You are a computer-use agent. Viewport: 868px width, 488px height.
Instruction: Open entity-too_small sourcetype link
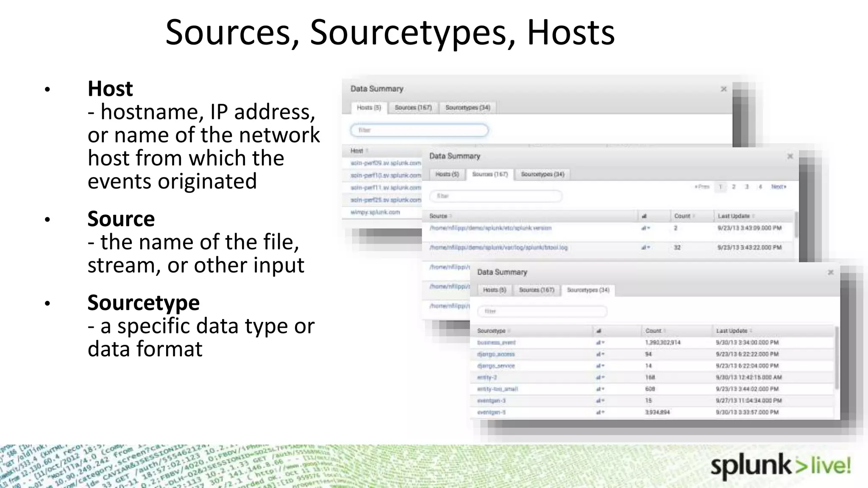[x=498, y=389]
